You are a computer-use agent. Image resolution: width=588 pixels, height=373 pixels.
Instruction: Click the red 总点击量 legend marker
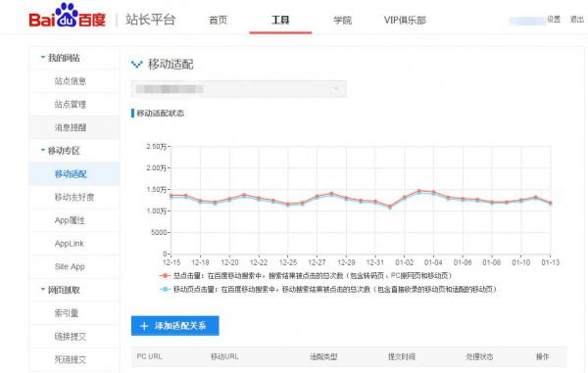(165, 276)
